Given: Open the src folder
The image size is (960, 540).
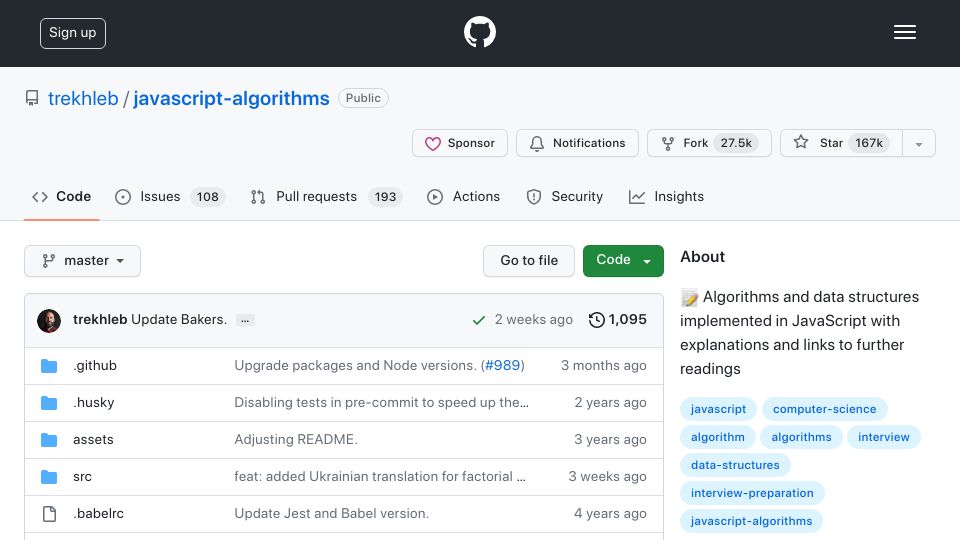Looking at the screenshot, I should (x=83, y=476).
